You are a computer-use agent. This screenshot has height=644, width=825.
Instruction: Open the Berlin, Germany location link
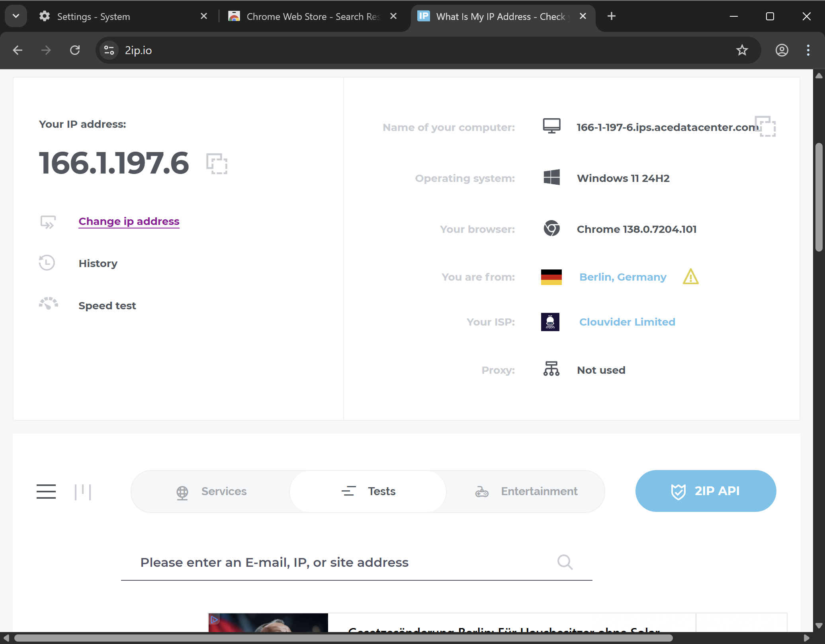[x=623, y=277]
